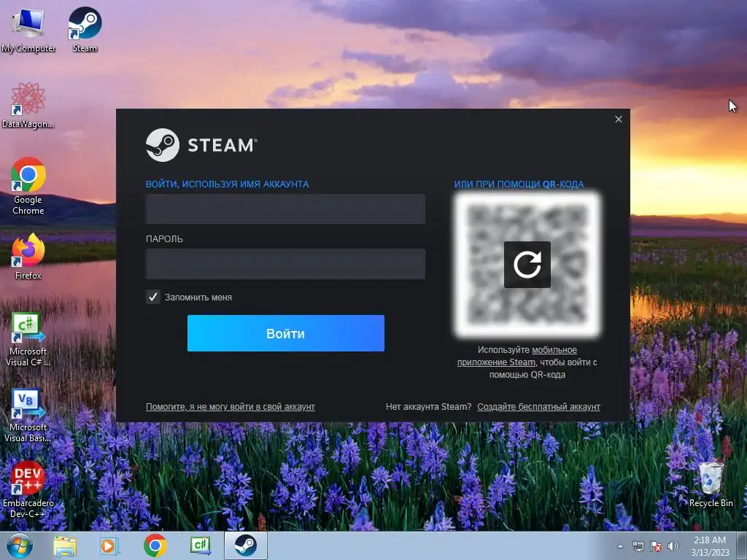Open Action Center flag tray icon
The width and height of the screenshot is (747, 560).
[656, 546]
